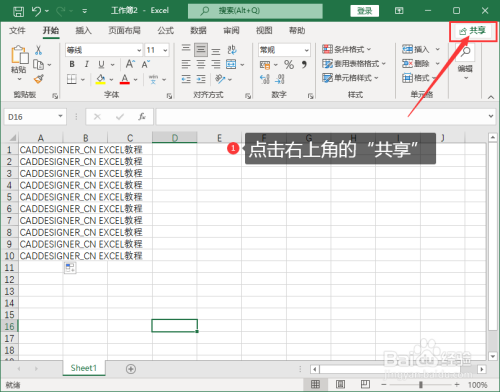
Task: Open the View tab
Action: [x=264, y=31]
